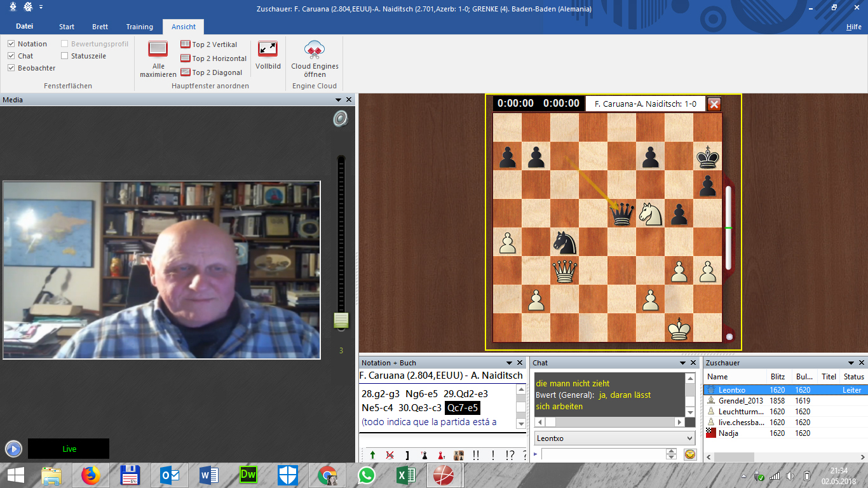The height and width of the screenshot is (488, 868).
Task: Open the Datei menu
Action: tap(24, 27)
